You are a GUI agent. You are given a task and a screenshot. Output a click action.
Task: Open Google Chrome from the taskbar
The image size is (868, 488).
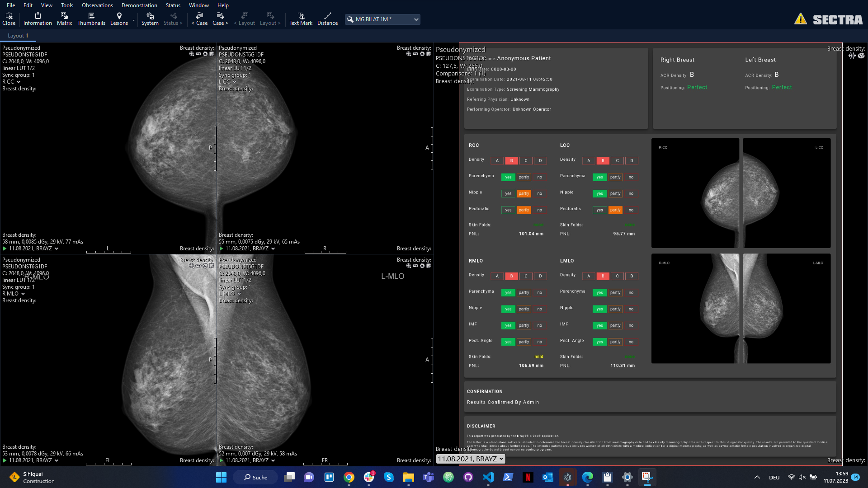click(x=349, y=477)
